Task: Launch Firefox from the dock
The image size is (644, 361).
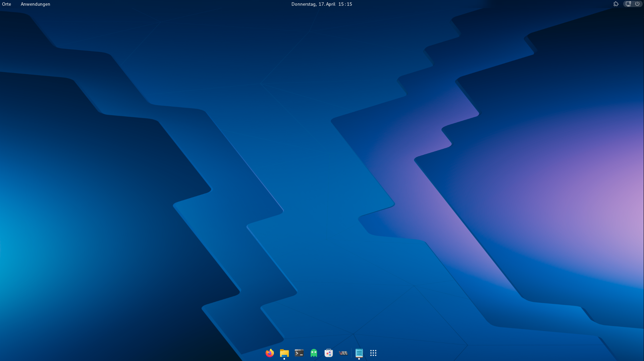Action: tap(270, 353)
